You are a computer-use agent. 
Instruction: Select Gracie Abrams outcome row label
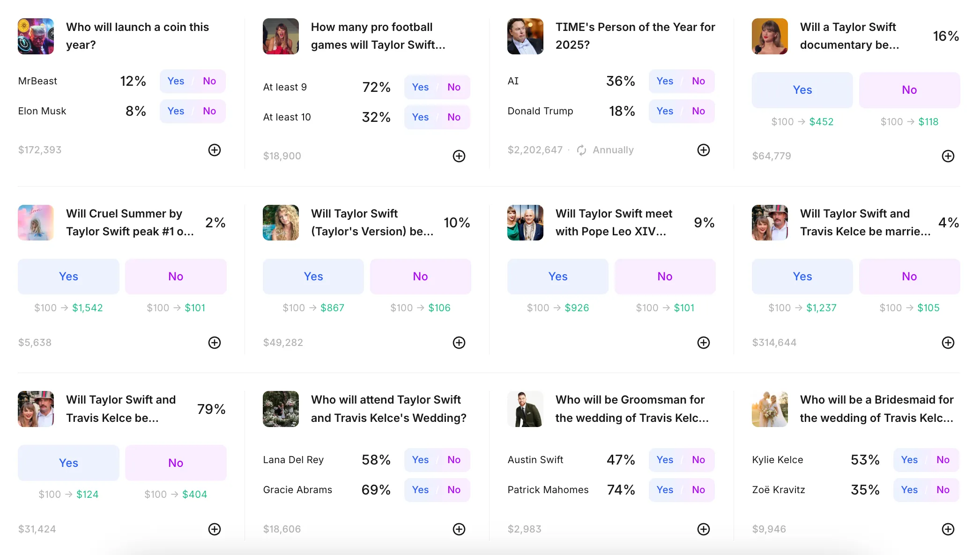[x=297, y=490]
